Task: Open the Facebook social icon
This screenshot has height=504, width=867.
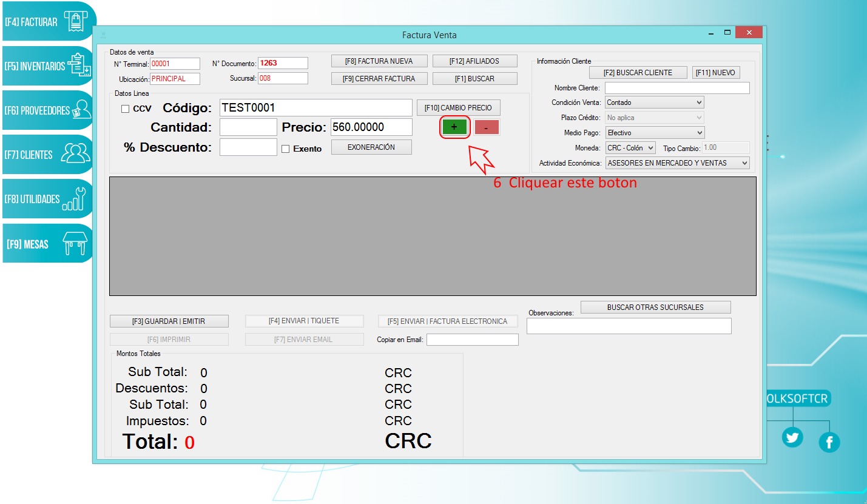Action: pyautogui.click(x=829, y=443)
